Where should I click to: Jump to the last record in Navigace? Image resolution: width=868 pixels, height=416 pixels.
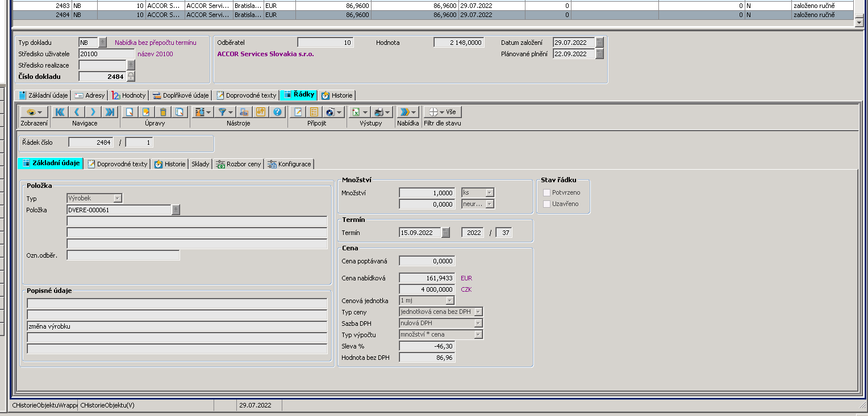(110, 112)
